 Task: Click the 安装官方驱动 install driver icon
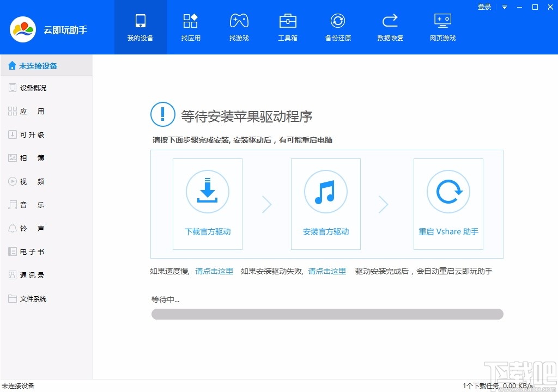(x=325, y=192)
